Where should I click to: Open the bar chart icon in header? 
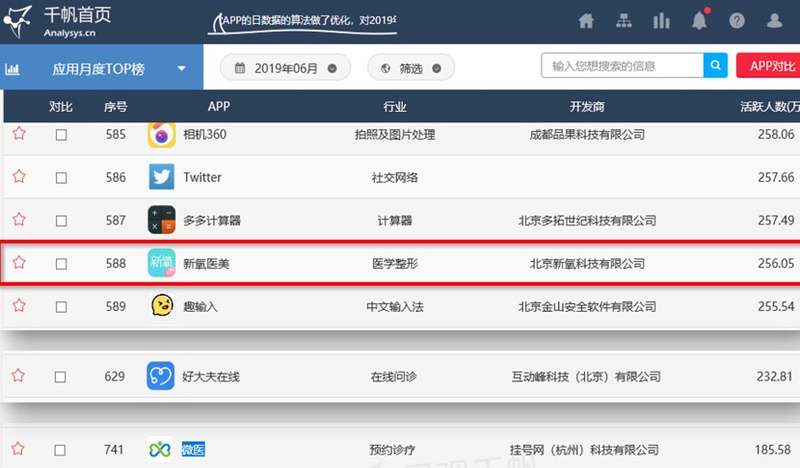coord(661,21)
